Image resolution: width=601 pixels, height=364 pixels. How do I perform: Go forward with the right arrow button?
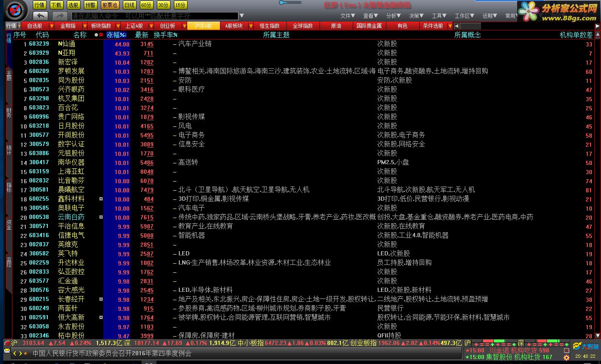[x=59, y=16]
